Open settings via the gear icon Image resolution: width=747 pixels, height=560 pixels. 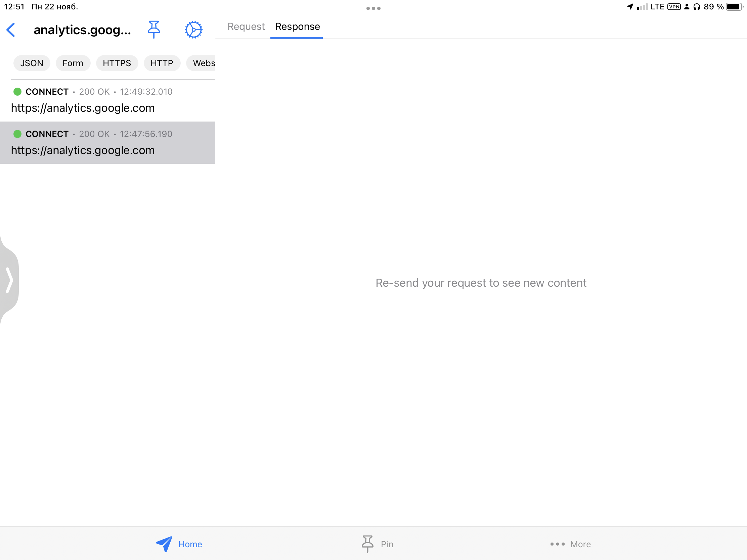(193, 30)
